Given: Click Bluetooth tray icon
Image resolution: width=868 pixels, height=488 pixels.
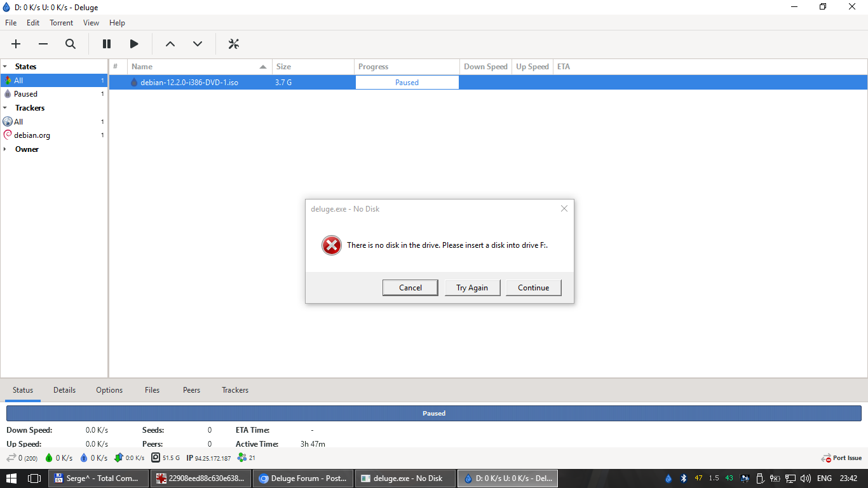Looking at the screenshot, I should point(684,478).
